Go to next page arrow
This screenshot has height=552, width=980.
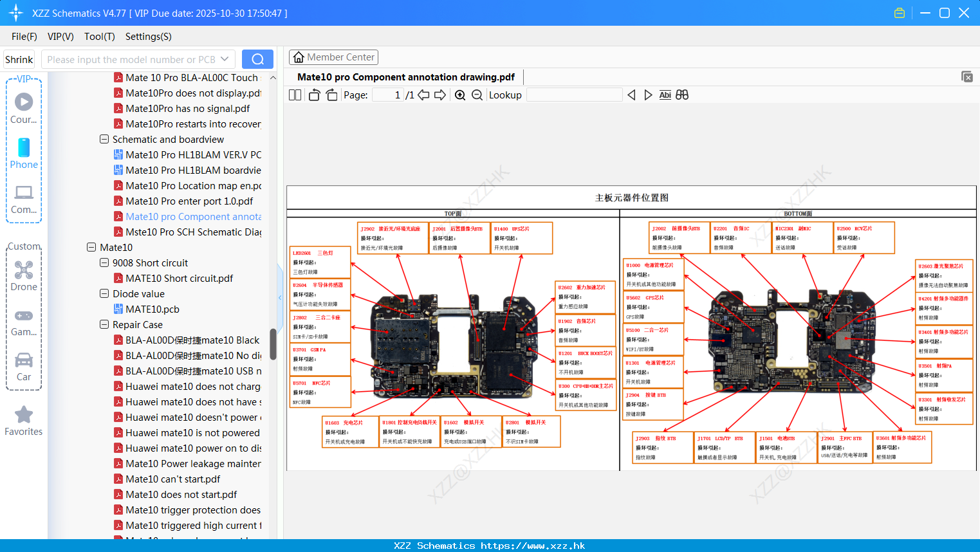coord(440,95)
